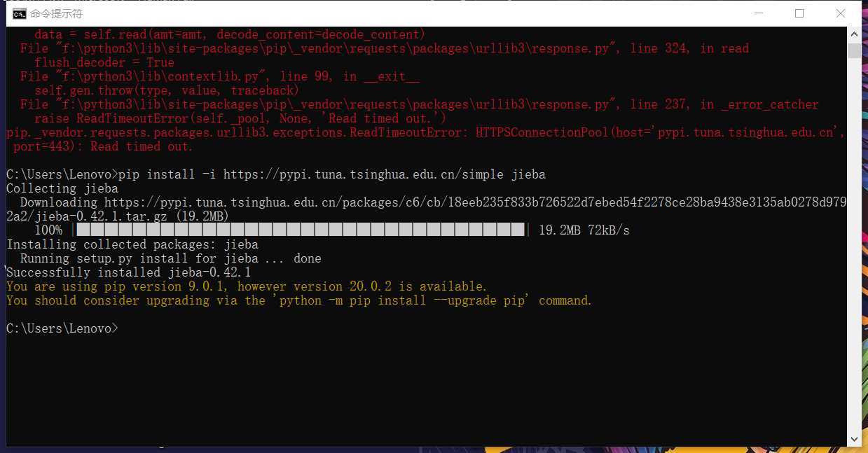Click 'Installing collected packages: jieba' line
868x453 pixels.
132,244
